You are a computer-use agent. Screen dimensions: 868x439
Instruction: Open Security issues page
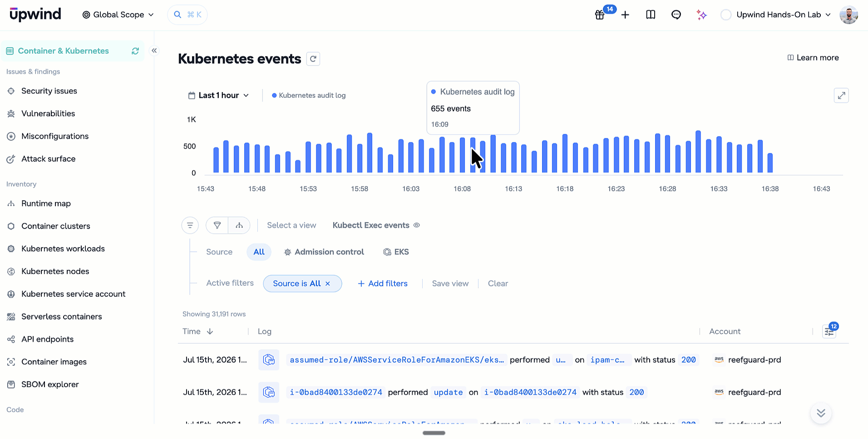click(x=49, y=91)
